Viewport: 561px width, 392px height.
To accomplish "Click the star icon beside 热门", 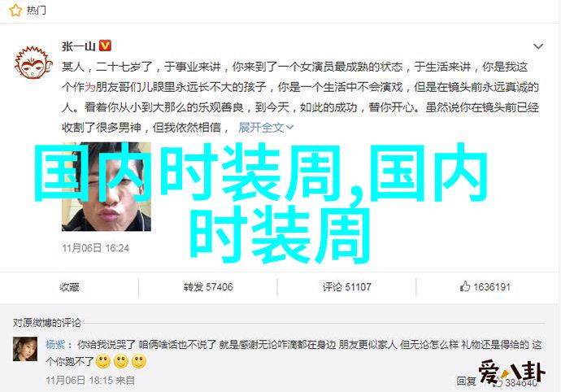I will point(15,11).
